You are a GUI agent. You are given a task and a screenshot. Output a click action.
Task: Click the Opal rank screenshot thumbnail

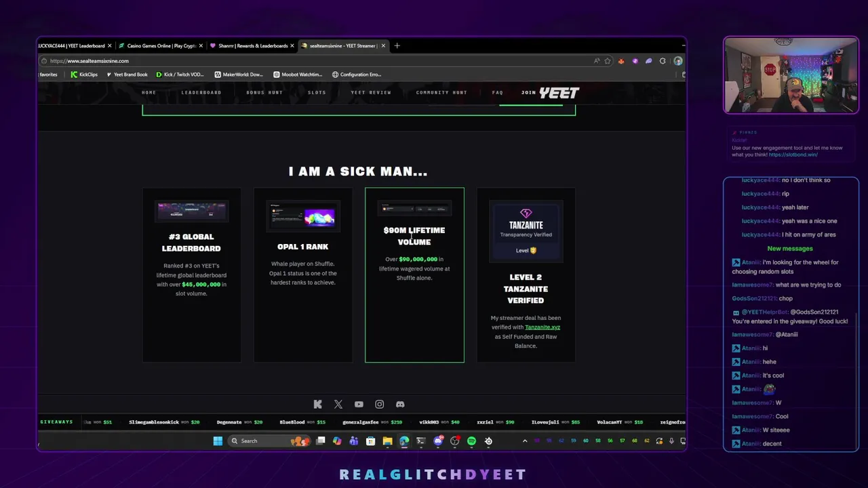302,216
